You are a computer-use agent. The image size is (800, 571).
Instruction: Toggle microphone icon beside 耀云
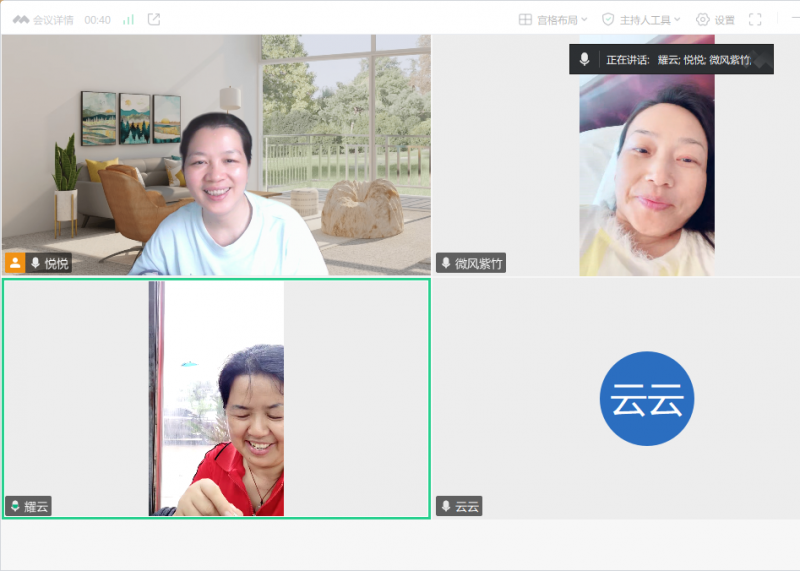coord(15,506)
